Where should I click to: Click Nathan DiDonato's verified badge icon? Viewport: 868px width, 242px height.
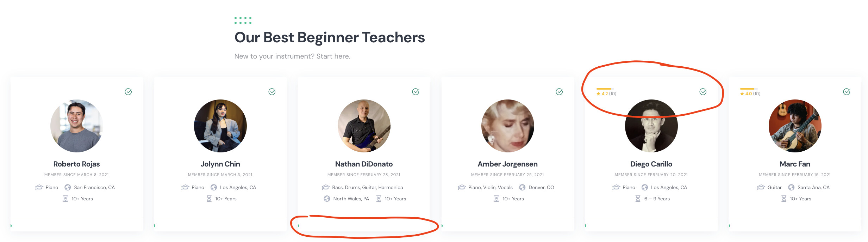416,92
